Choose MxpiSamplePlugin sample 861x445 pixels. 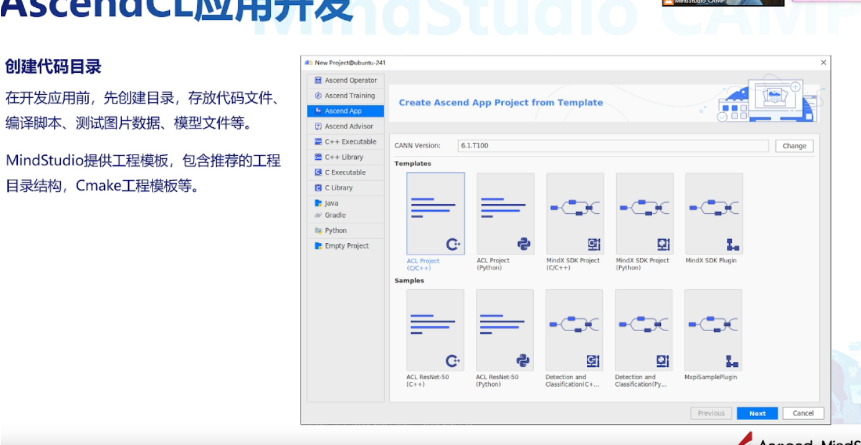pos(713,330)
